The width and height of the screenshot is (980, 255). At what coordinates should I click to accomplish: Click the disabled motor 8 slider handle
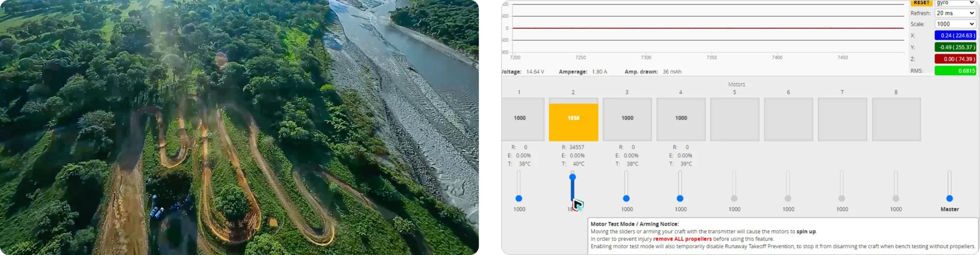[x=895, y=199]
